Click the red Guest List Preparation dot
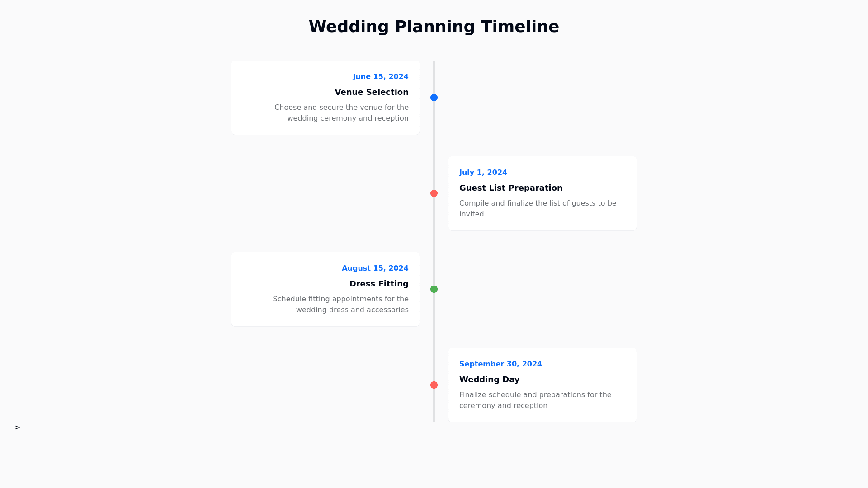This screenshot has width=868, height=488. tap(434, 193)
